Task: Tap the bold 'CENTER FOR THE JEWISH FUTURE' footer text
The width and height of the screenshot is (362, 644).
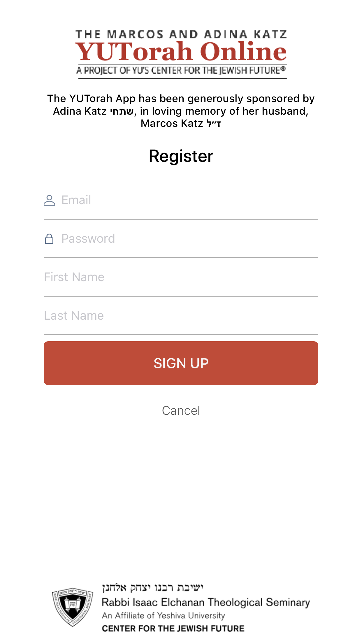Action: pyautogui.click(x=173, y=628)
